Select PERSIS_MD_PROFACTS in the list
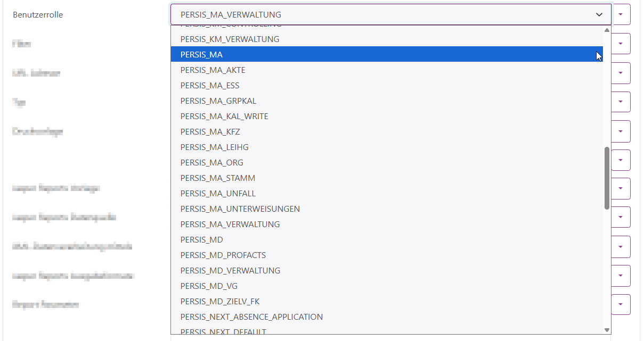 click(223, 255)
